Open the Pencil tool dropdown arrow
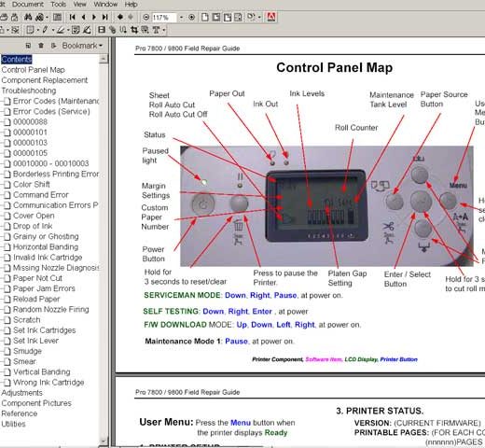 pyautogui.click(x=53, y=30)
